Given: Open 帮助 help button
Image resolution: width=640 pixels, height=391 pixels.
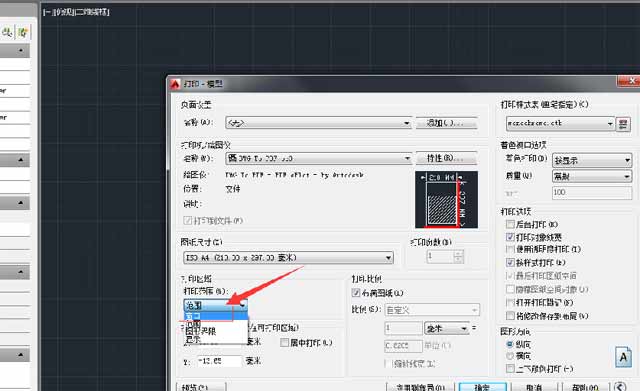Looking at the screenshot, I should (586, 387).
